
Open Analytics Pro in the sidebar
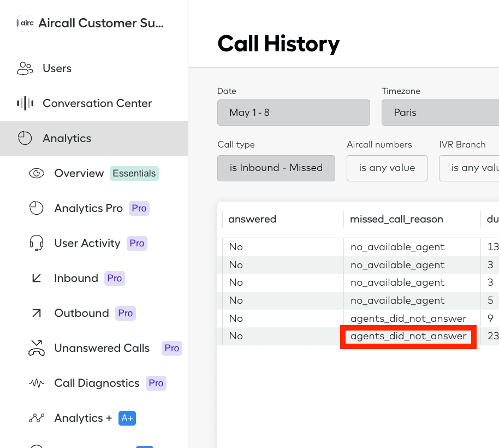coord(88,208)
